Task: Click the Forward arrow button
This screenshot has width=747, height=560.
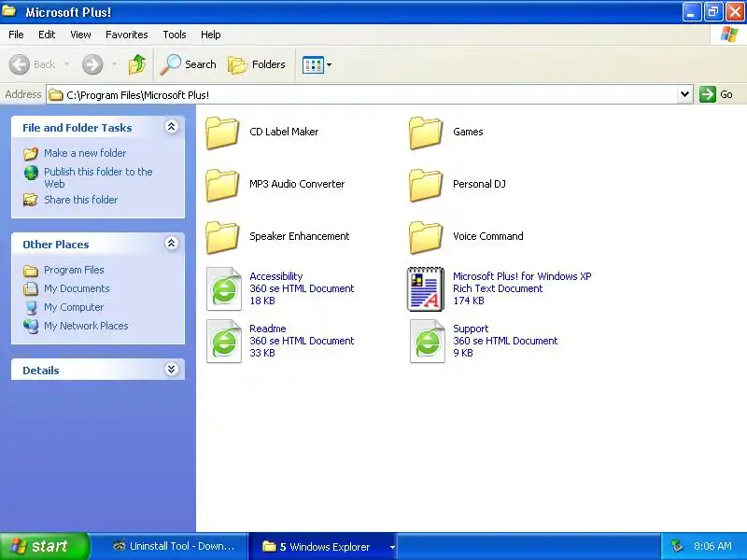Action: (x=92, y=64)
